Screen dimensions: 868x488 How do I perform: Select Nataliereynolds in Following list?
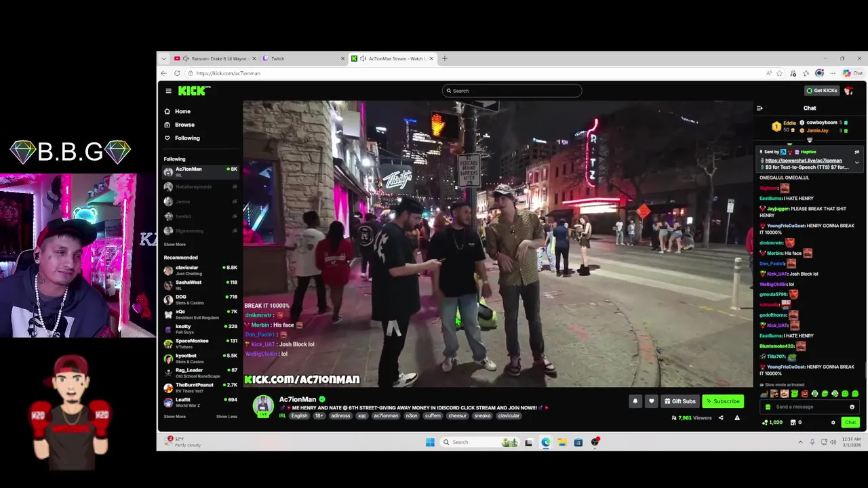pyautogui.click(x=200, y=186)
